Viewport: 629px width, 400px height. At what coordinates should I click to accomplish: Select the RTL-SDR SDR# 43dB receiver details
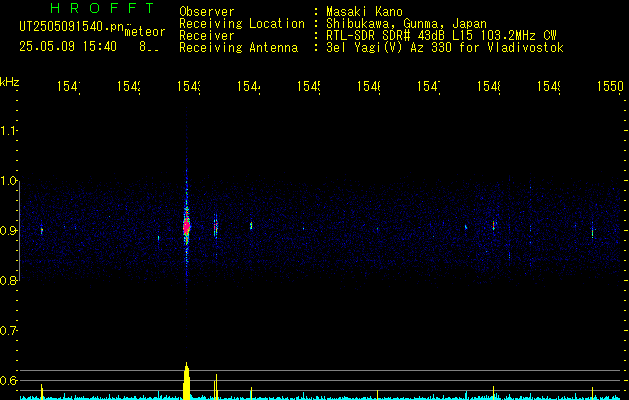pyautogui.click(x=441, y=36)
